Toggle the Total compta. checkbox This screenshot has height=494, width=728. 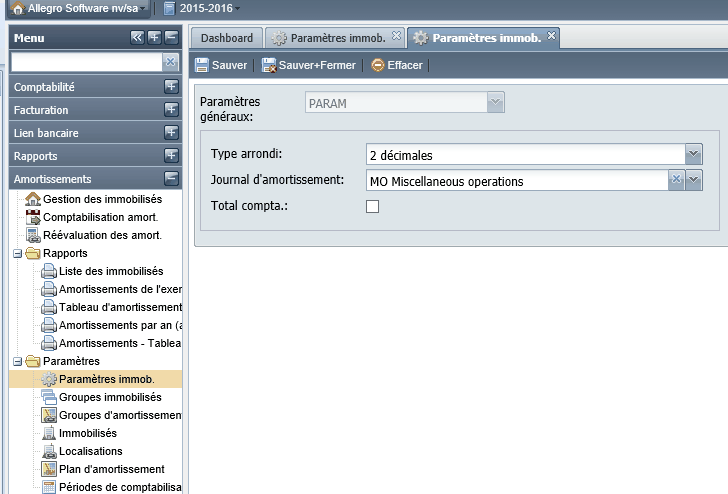click(372, 207)
